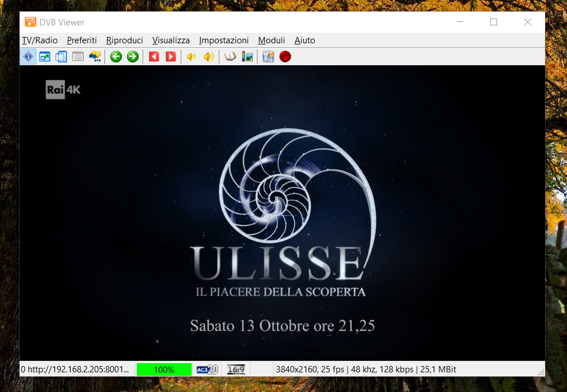The height and width of the screenshot is (392, 567).
Task: Click the 16:9 aspect ratio indicator
Action: pos(236,369)
